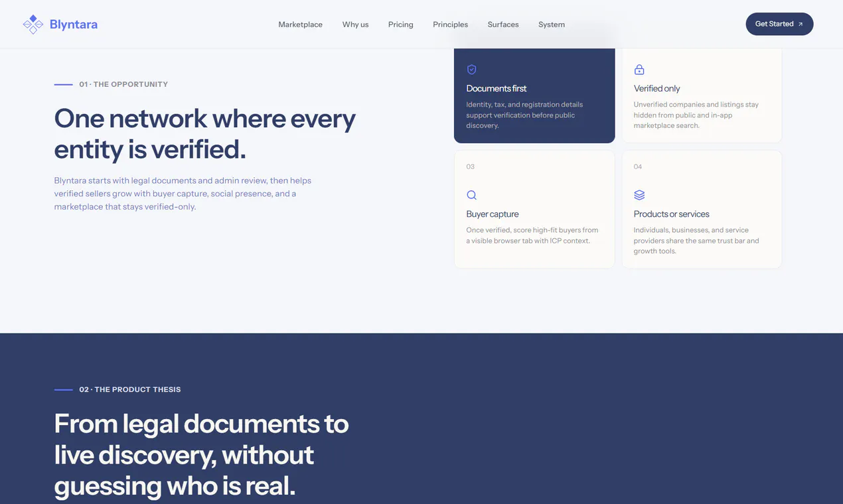Viewport: 843px width, 504px height.
Task: Click the 04 card number label
Action: 638,166
